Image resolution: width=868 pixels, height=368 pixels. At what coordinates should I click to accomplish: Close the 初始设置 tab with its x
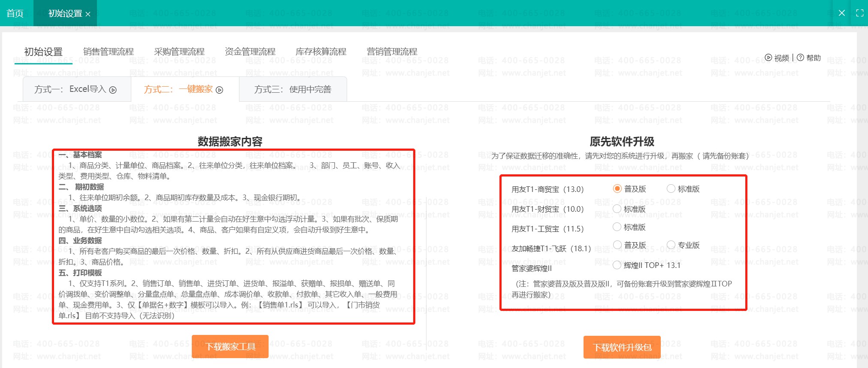point(88,14)
